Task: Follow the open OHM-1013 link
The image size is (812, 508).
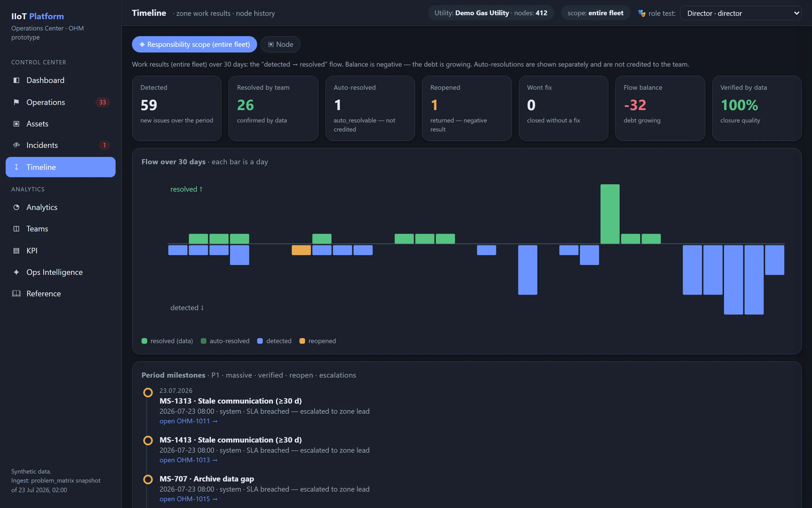Action: click(188, 460)
